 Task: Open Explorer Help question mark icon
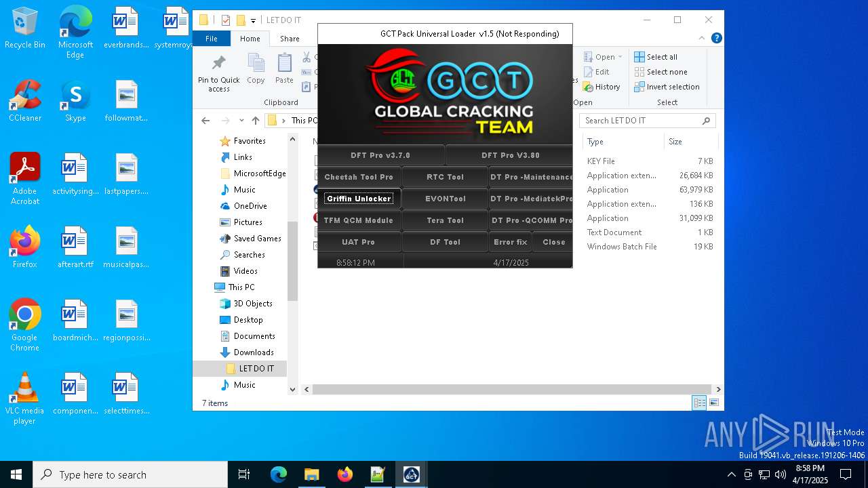tap(716, 39)
